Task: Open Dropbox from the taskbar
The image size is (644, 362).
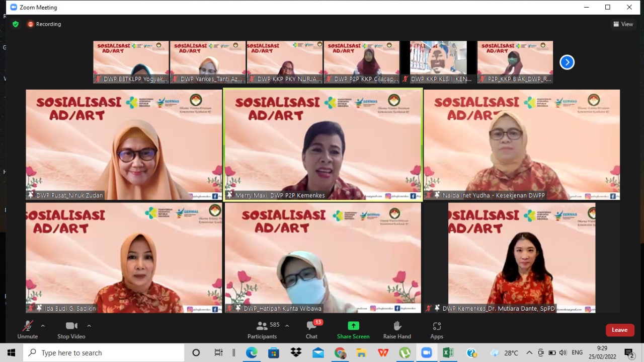Action: [x=296, y=353]
